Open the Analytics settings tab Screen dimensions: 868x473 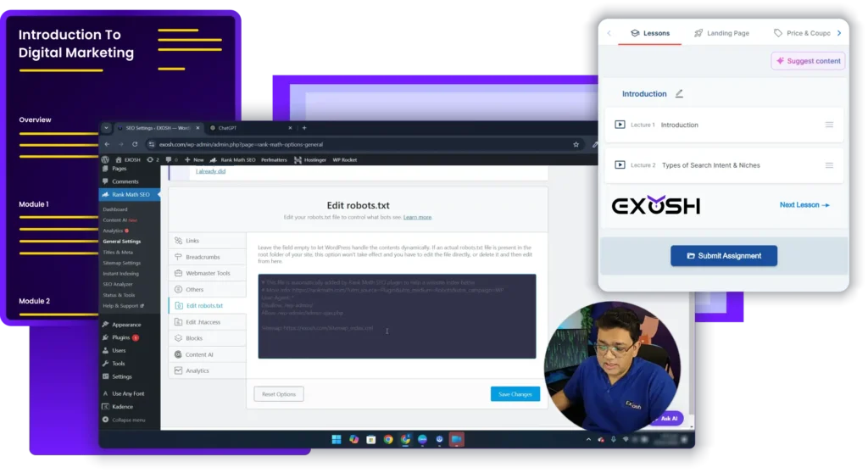click(x=208, y=370)
